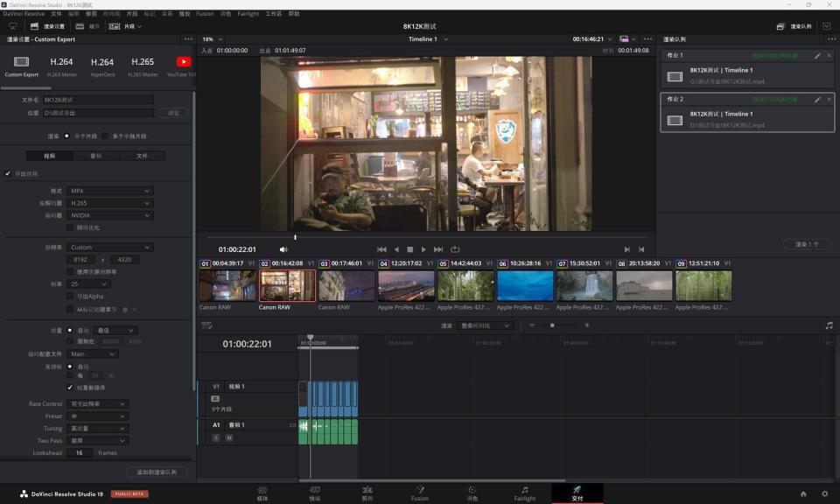Choose the H.265 Master render preset
840x504 pixels.
[143, 62]
